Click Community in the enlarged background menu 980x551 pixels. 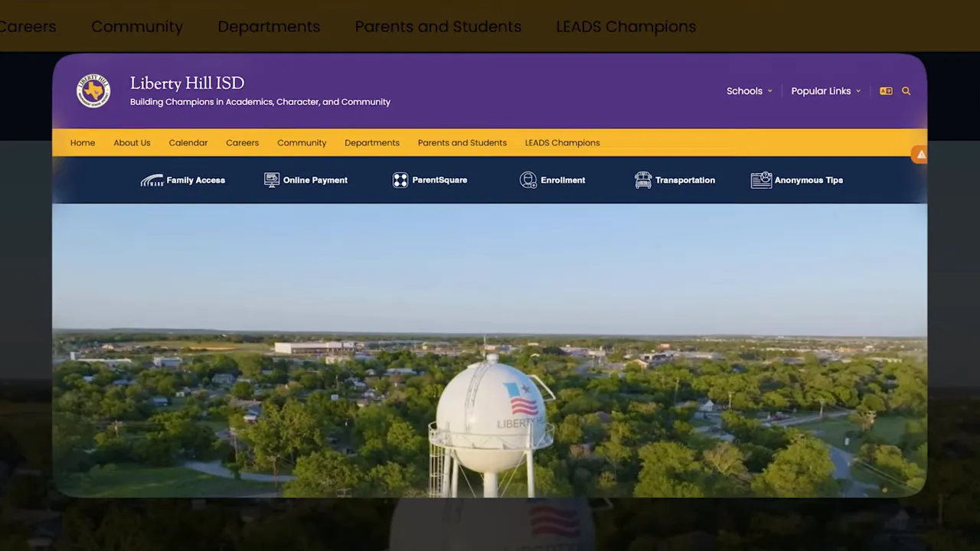point(137,27)
